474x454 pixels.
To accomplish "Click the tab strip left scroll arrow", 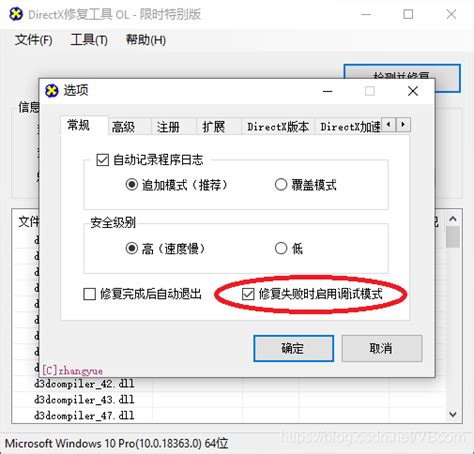I will tap(388, 124).
